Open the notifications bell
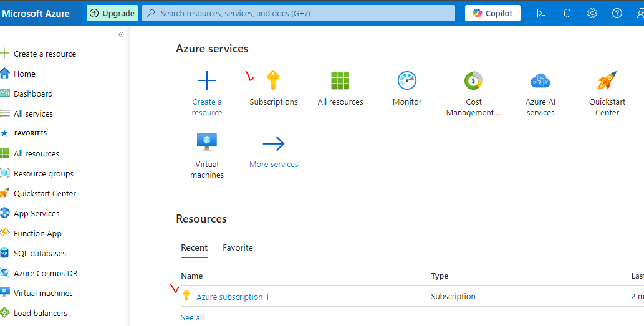The height and width of the screenshot is (326, 644). coord(567,13)
